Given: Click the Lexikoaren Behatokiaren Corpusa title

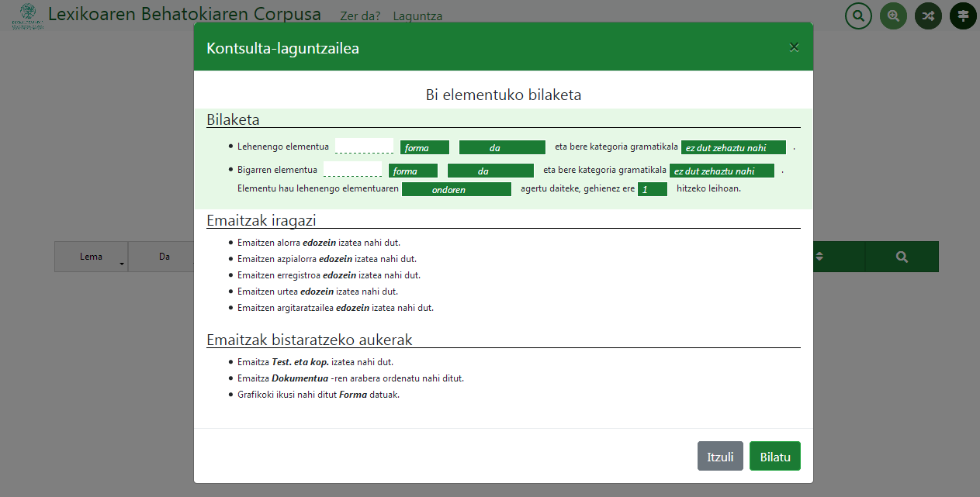Looking at the screenshot, I should (185, 14).
